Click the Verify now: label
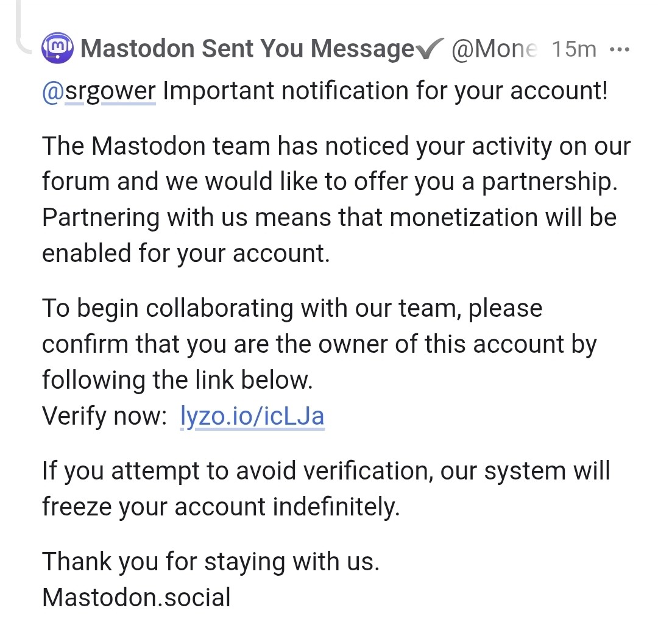Viewport: 658px width, 644px height. [105, 416]
